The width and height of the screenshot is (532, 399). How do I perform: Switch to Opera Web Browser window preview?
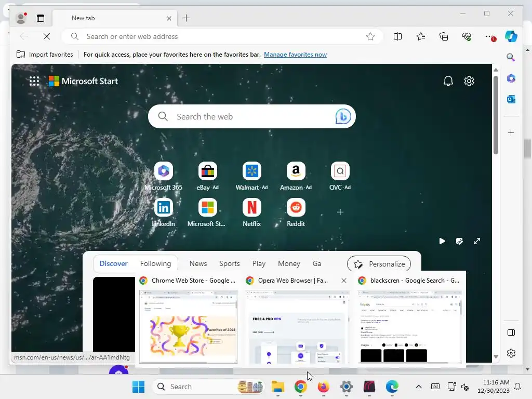[x=297, y=320]
